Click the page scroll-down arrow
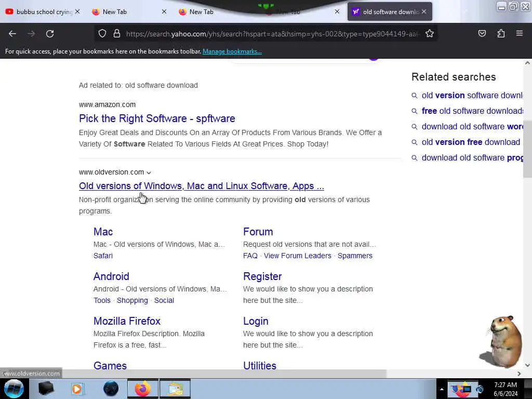 point(527,365)
